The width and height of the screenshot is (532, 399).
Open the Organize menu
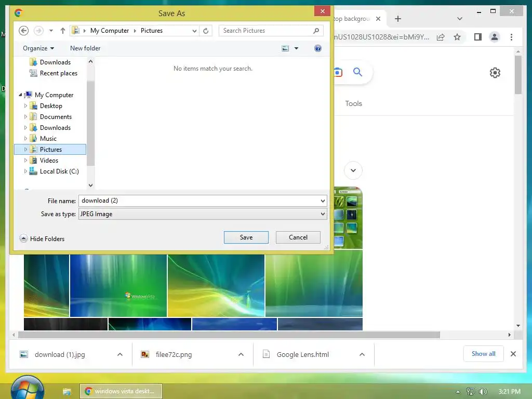click(x=38, y=48)
